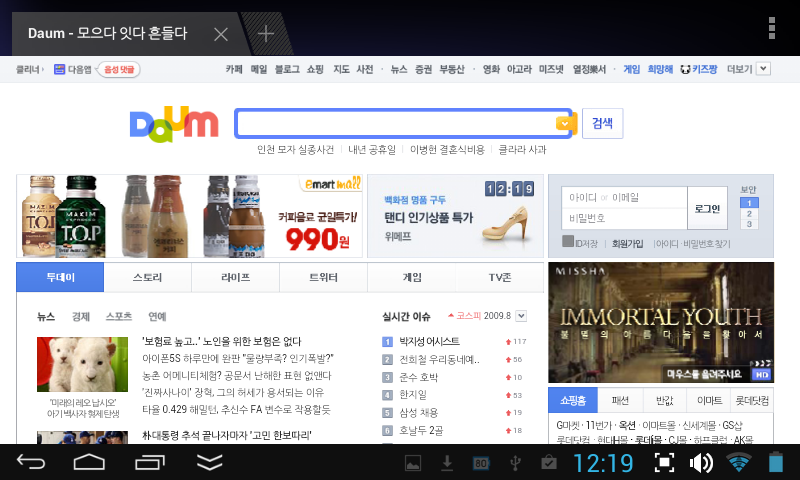
Task: Tap the volume speaker icon
Action: pos(701,463)
